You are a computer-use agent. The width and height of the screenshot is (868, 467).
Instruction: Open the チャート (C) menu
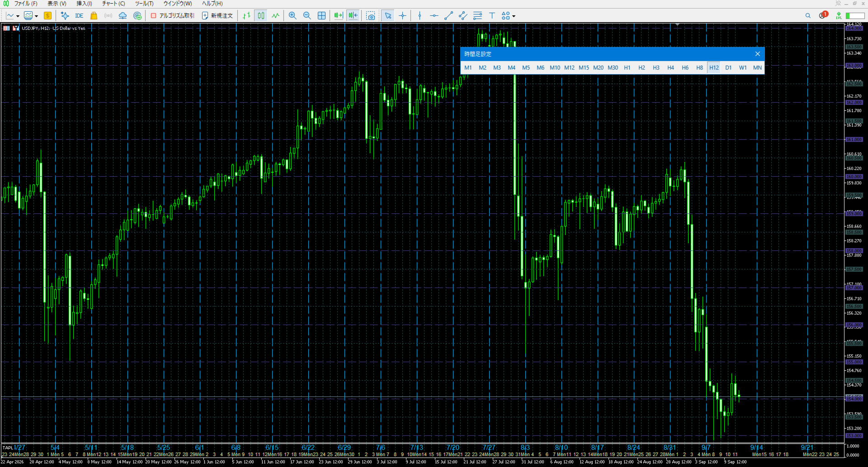coord(113,4)
